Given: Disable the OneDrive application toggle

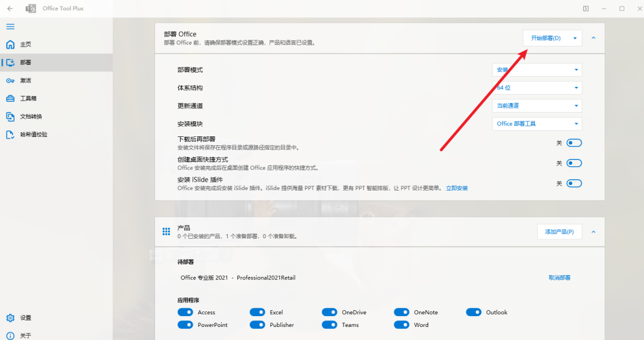Looking at the screenshot, I should tap(329, 312).
